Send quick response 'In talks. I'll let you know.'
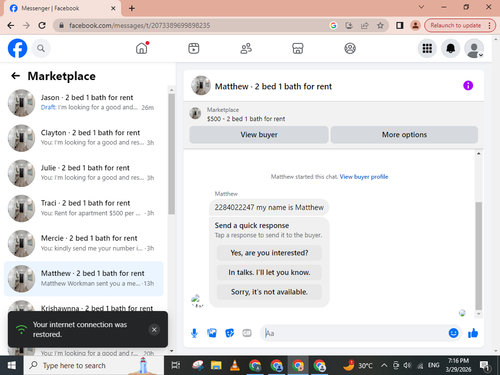This screenshot has width=500, height=375. pos(269,272)
